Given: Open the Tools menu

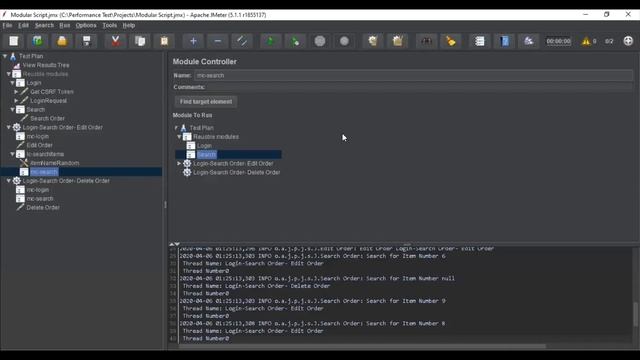Looking at the screenshot, I should [x=109, y=25].
